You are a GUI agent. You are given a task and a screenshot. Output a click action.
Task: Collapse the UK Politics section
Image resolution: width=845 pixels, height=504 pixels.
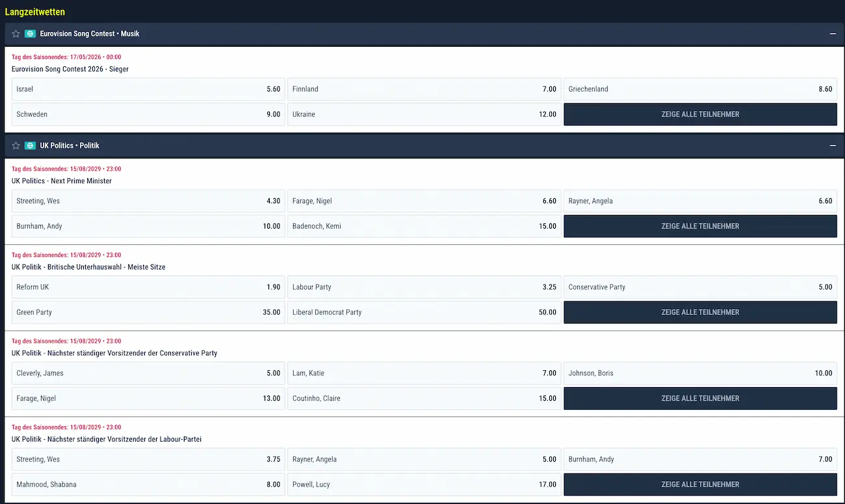(x=833, y=145)
